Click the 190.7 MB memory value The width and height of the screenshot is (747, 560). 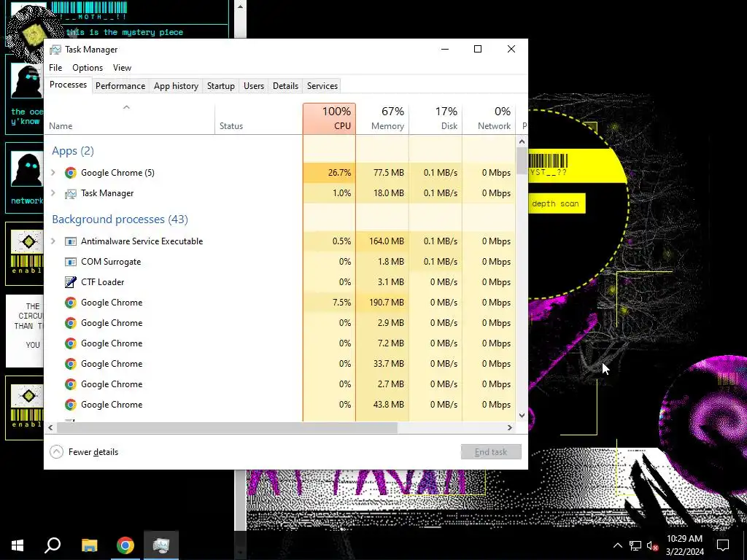click(x=387, y=303)
